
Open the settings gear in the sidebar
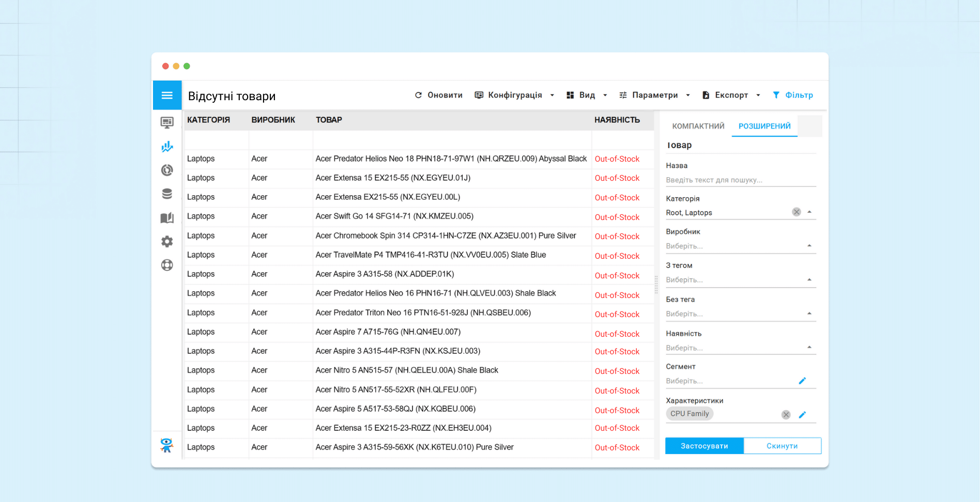click(167, 242)
